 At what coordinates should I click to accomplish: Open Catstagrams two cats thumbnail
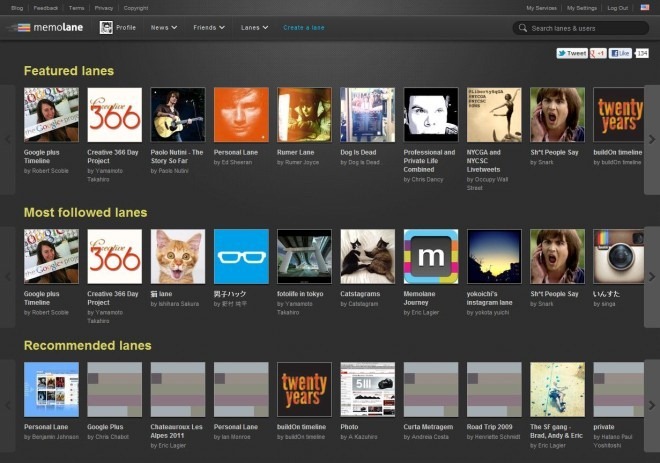(x=368, y=256)
